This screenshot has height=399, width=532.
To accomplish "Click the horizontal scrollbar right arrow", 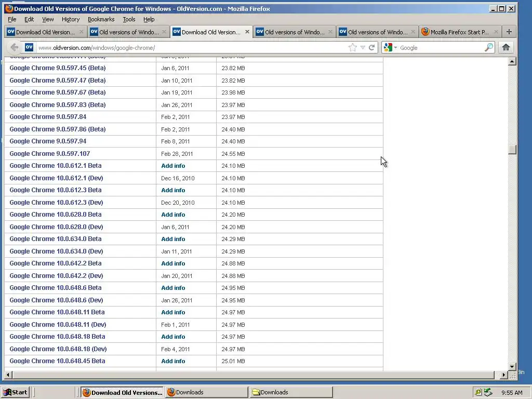I will pyautogui.click(x=504, y=375).
